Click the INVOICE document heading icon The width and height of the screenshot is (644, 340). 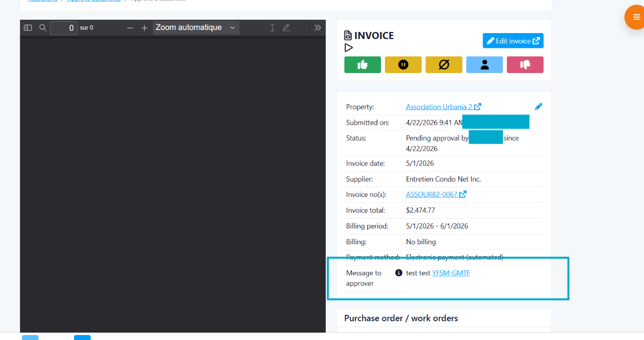pos(348,36)
